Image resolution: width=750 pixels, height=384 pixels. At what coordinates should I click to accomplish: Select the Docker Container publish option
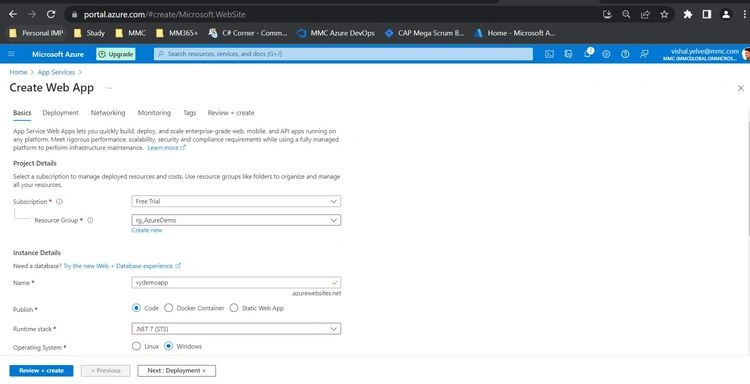[x=168, y=308]
